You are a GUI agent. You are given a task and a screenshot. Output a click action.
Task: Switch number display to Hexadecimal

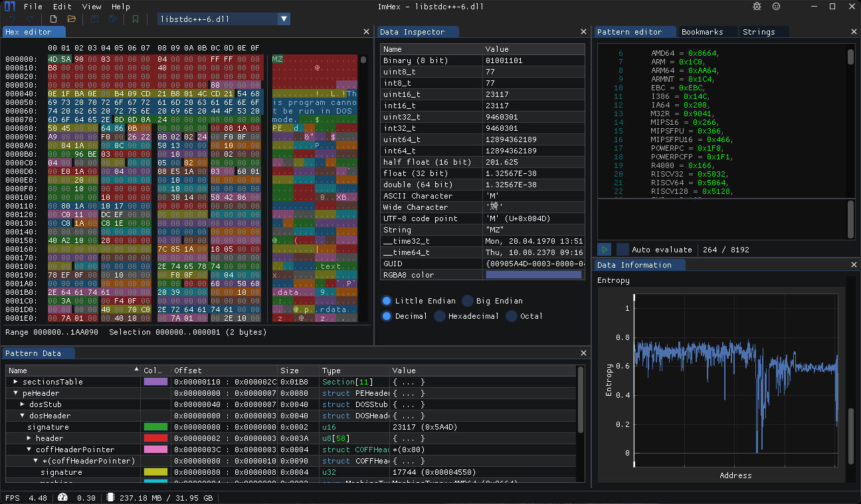pyautogui.click(x=439, y=316)
